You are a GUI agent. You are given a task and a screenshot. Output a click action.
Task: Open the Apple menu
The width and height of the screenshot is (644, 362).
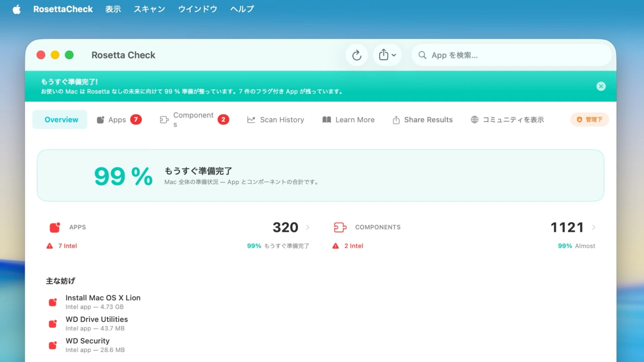[x=17, y=9]
